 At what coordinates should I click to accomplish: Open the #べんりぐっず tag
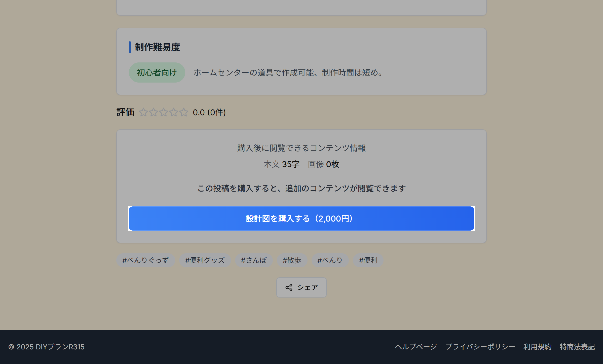[145, 260]
